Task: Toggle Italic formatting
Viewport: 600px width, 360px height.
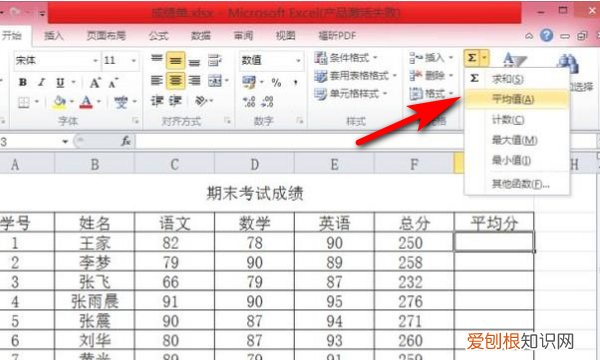Action: 41,82
